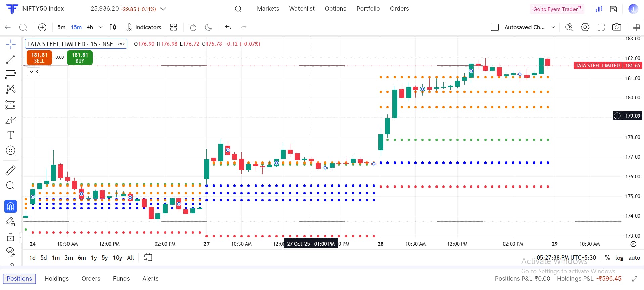This screenshot has width=644, height=290.
Task: Open the emoji icons tool
Action: point(11,150)
